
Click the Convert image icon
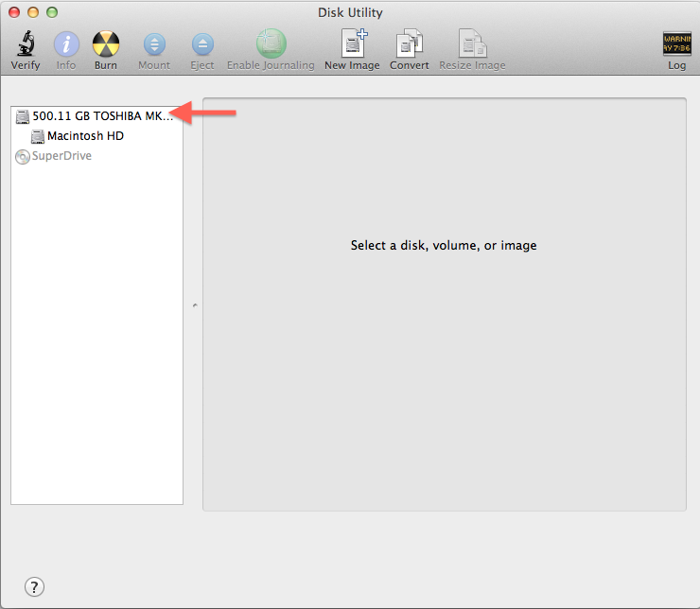coord(410,44)
